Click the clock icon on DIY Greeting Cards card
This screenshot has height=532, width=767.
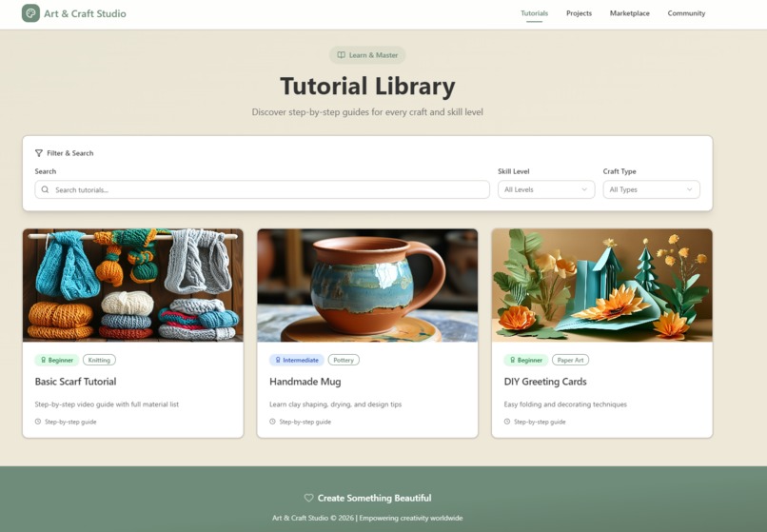click(x=507, y=422)
